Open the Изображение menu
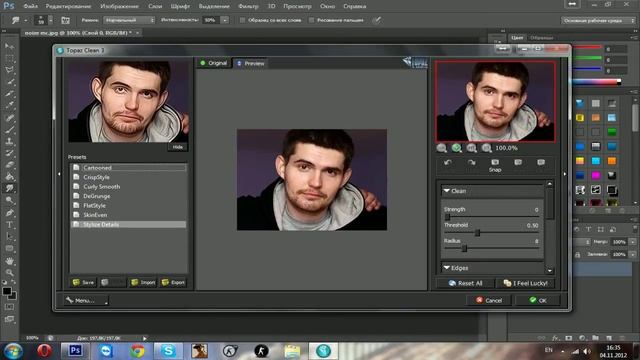640x360 pixels. (119, 6)
